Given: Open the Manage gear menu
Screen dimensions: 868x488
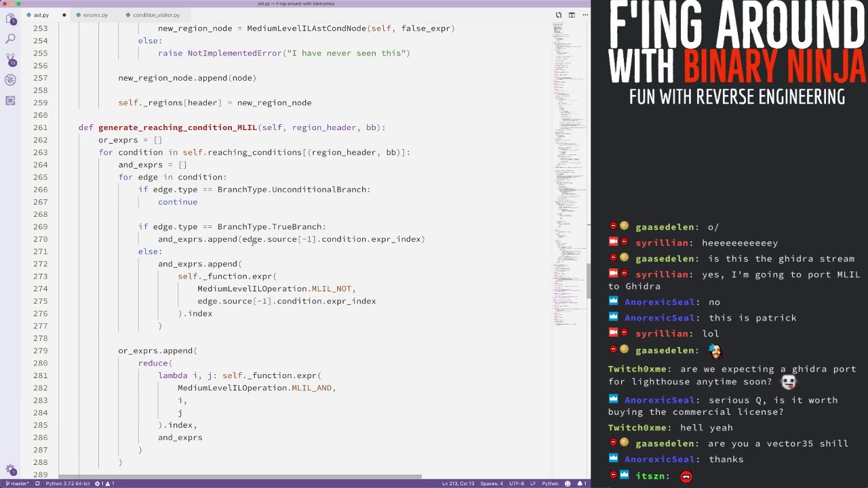Looking at the screenshot, I should [x=10, y=470].
